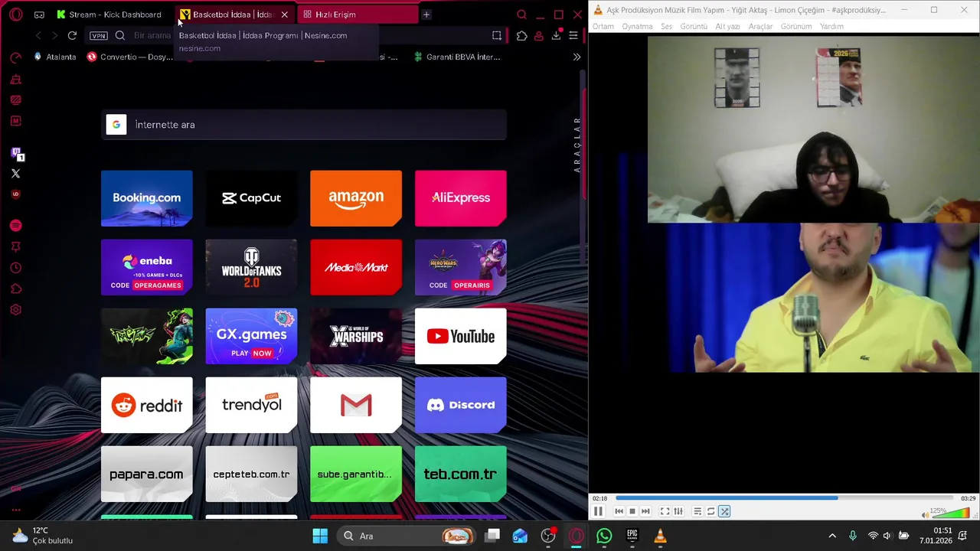
Task: Open VLC Araçlar menu
Action: pos(760,26)
